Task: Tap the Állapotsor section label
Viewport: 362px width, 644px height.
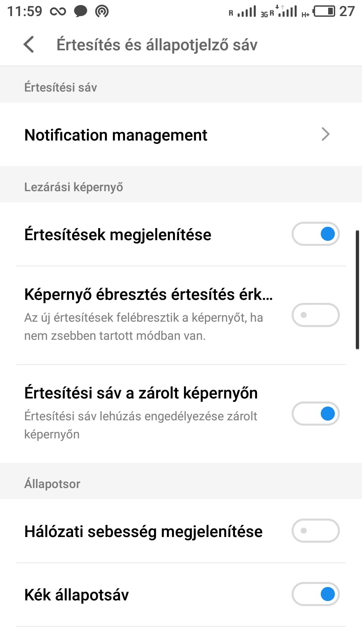Action: (52, 484)
